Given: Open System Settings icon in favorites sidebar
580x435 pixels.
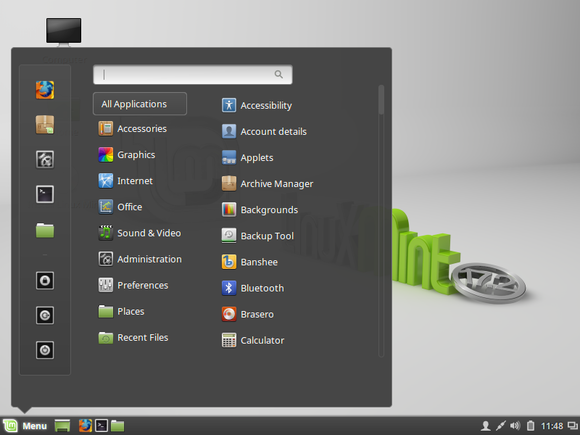Looking at the screenshot, I should tap(45, 159).
